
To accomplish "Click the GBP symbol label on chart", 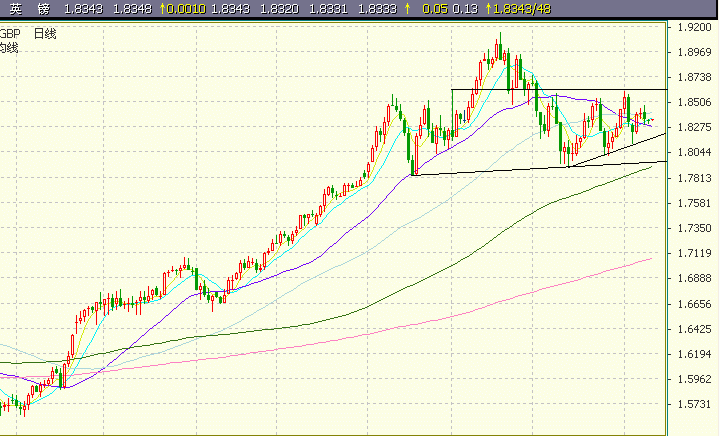I will [10, 34].
